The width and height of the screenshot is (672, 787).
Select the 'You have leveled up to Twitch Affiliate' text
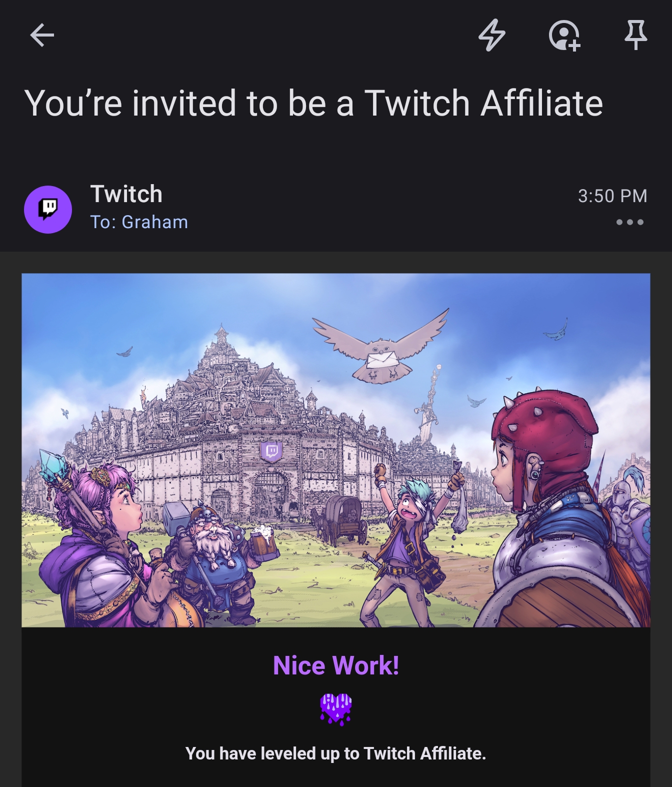tap(335, 753)
